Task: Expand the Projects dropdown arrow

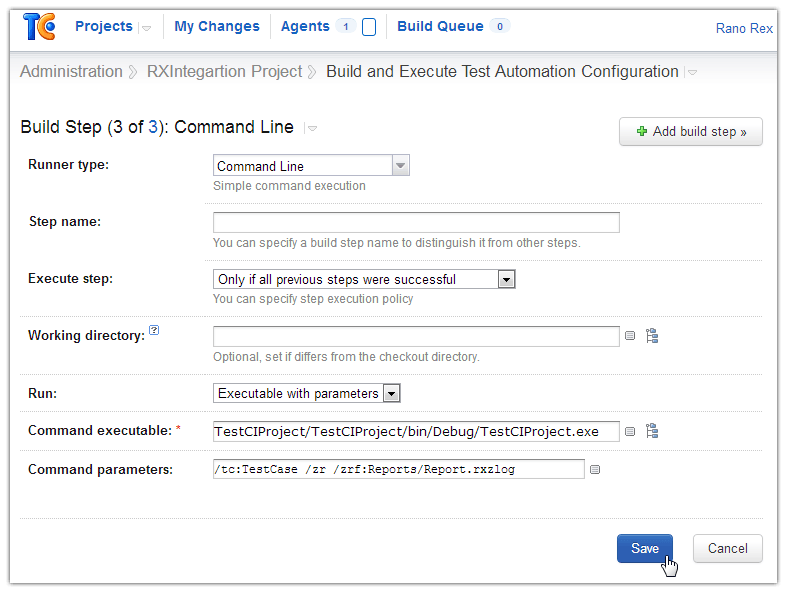Action: point(146,28)
